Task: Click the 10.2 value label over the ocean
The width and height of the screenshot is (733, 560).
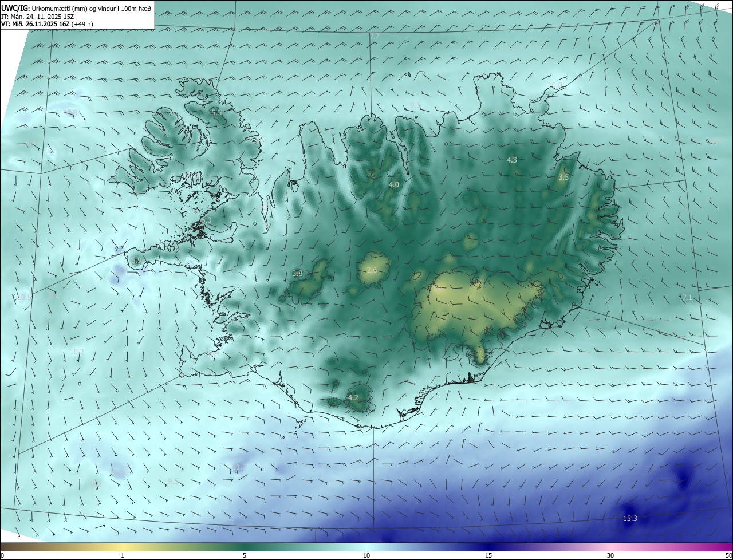Action: pyautogui.click(x=77, y=352)
